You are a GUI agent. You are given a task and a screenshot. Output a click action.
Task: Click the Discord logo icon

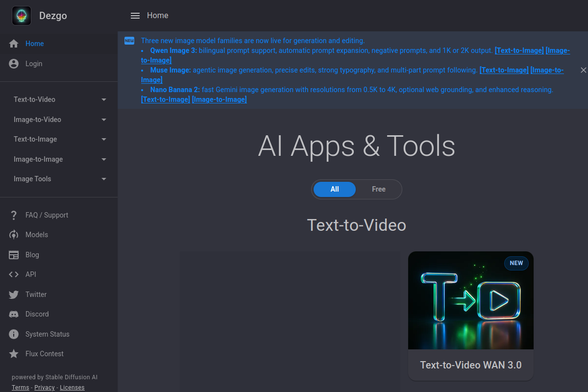[14, 314]
